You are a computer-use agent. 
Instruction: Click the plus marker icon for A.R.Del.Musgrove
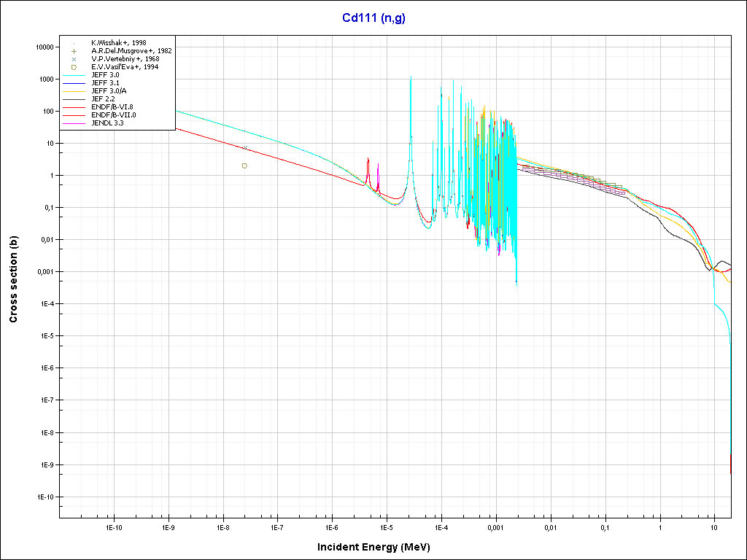74,51
